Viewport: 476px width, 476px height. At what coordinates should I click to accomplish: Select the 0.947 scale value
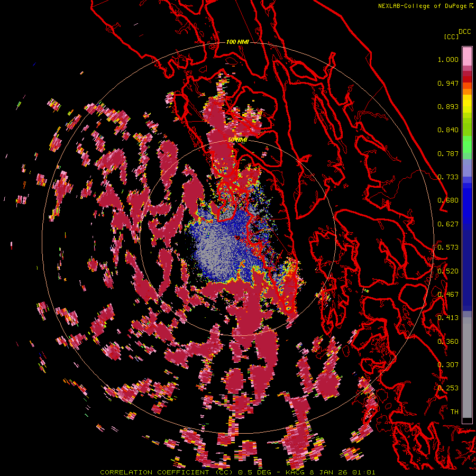(448, 83)
